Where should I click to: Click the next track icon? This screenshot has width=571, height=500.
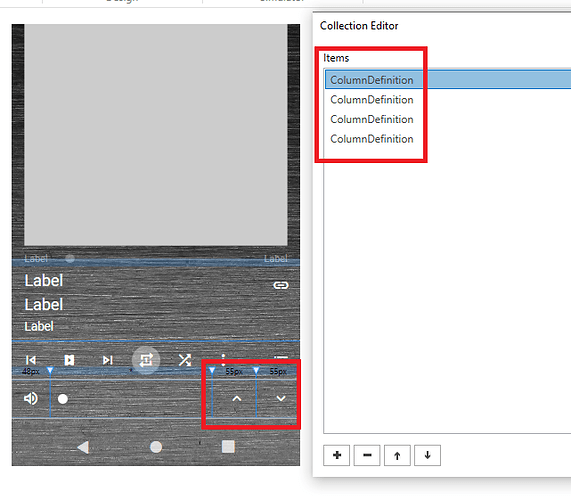(x=107, y=360)
